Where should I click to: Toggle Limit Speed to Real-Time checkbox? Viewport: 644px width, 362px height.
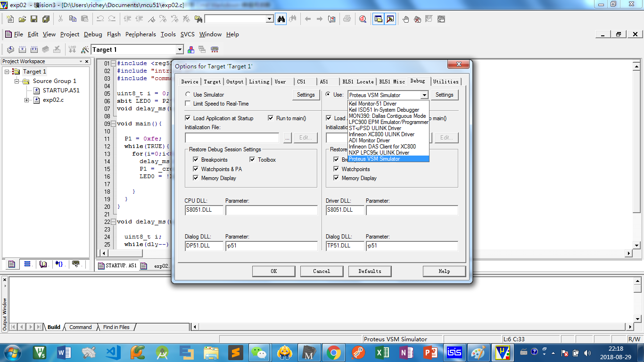tap(188, 104)
